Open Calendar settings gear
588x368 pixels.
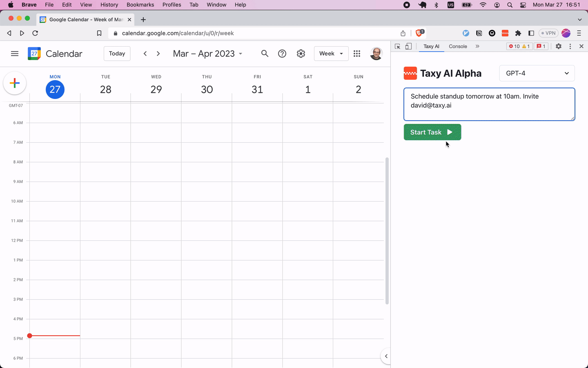(x=301, y=53)
